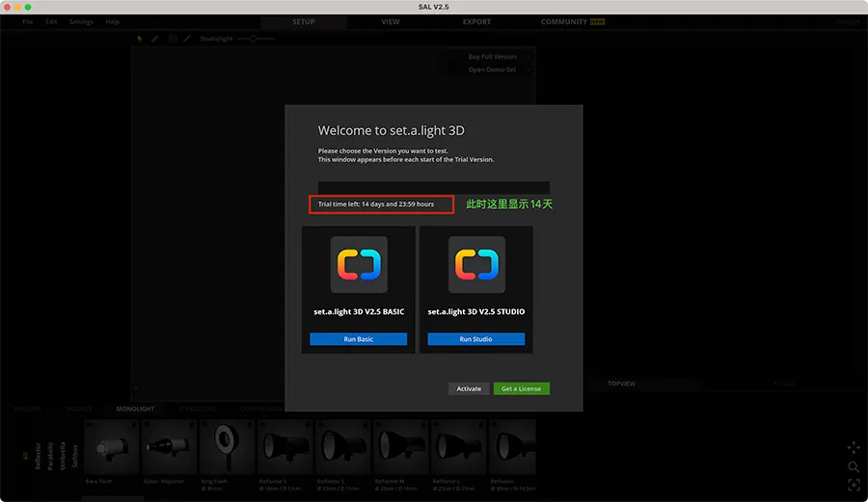Filter lights by Umbrella
This screenshot has height=502, width=868.
click(x=63, y=456)
